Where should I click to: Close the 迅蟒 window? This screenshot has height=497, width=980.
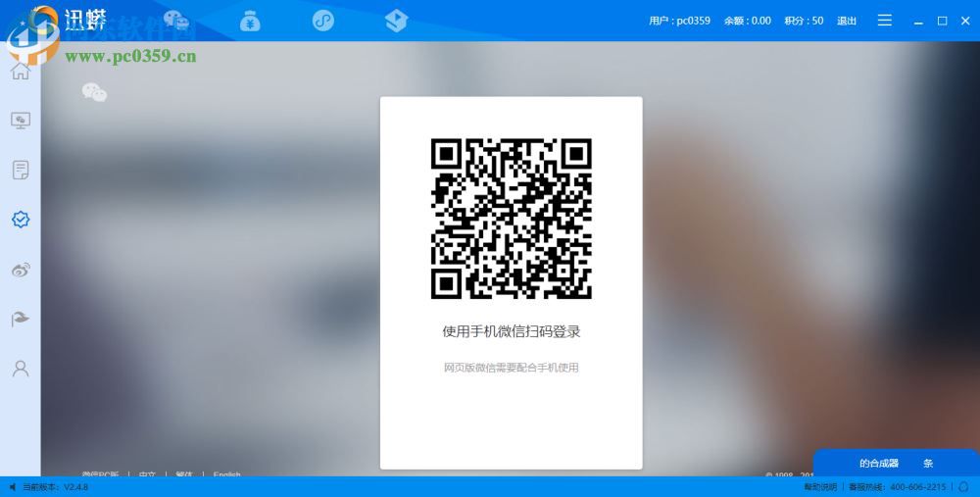tap(965, 21)
